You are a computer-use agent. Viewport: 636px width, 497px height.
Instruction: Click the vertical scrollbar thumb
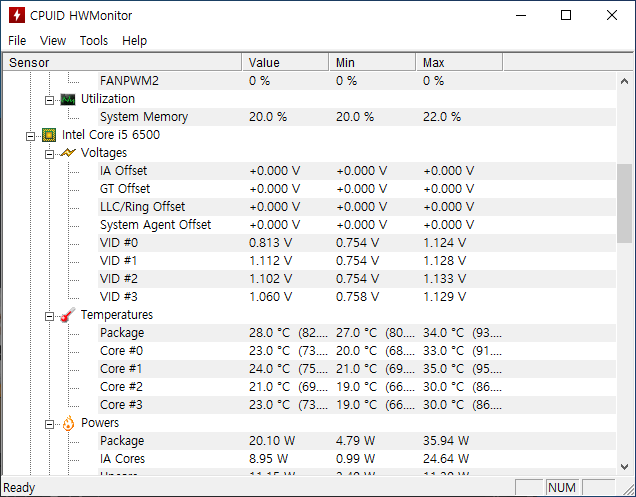coord(624,203)
